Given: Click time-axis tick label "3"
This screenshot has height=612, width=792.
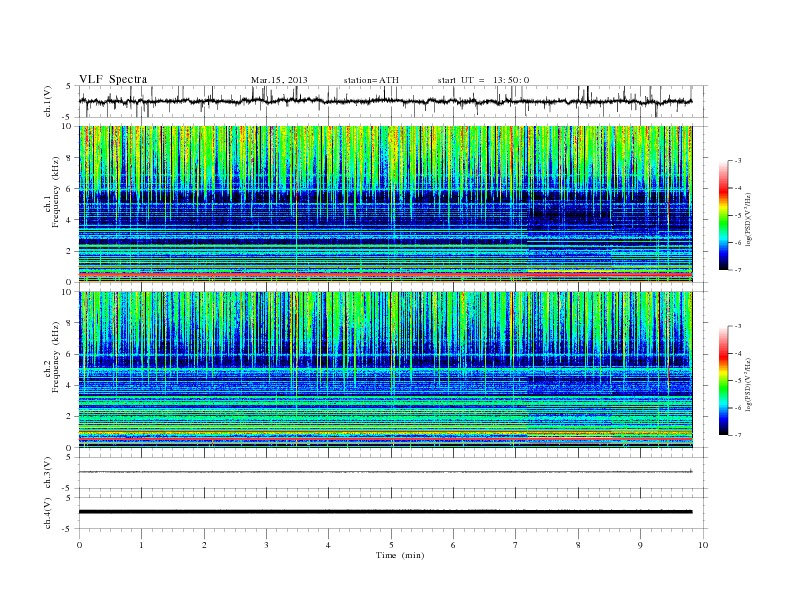Looking at the screenshot, I should click(x=266, y=545).
